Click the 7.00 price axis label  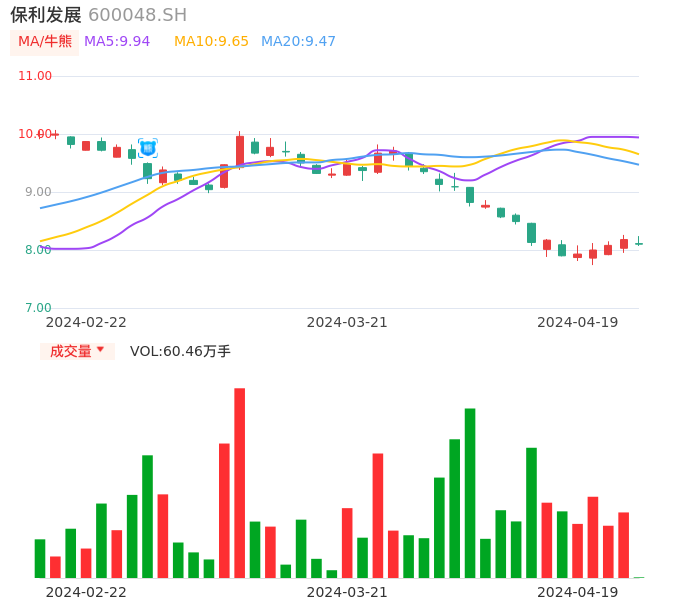(38, 308)
